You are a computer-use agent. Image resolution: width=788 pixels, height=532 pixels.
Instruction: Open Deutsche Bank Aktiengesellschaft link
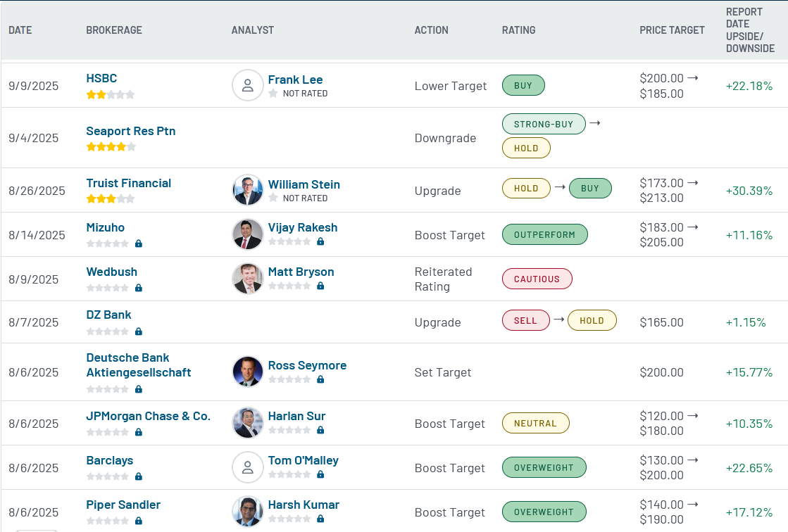[x=139, y=365]
